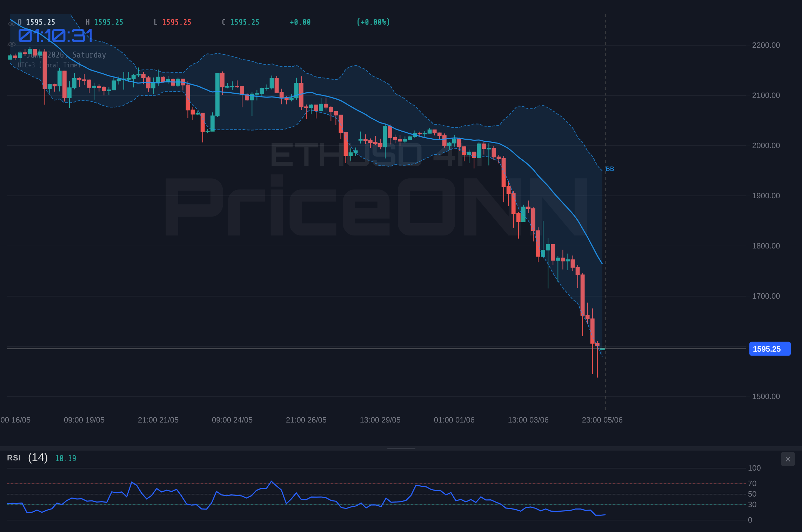Screen dimensions: 802x532
Task: Click the 21:00 26/05 time label
Action: coord(306,420)
